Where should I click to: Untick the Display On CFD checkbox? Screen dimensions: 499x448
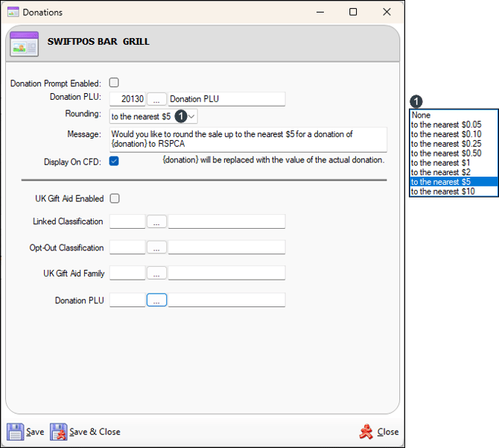click(x=114, y=161)
